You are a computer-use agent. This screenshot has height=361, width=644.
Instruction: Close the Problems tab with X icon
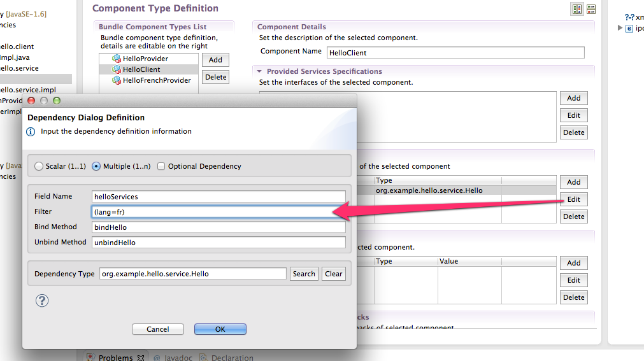point(141,358)
